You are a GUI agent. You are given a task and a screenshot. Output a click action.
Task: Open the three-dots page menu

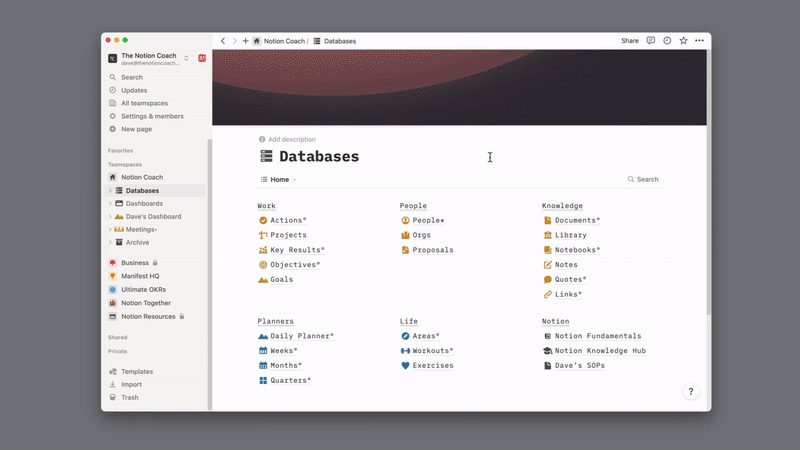699,41
